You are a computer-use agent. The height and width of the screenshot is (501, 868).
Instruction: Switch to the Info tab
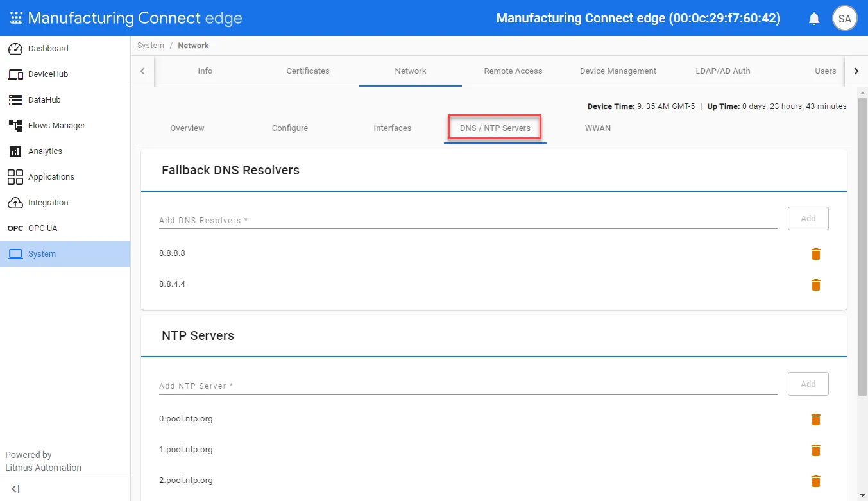point(205,71)
